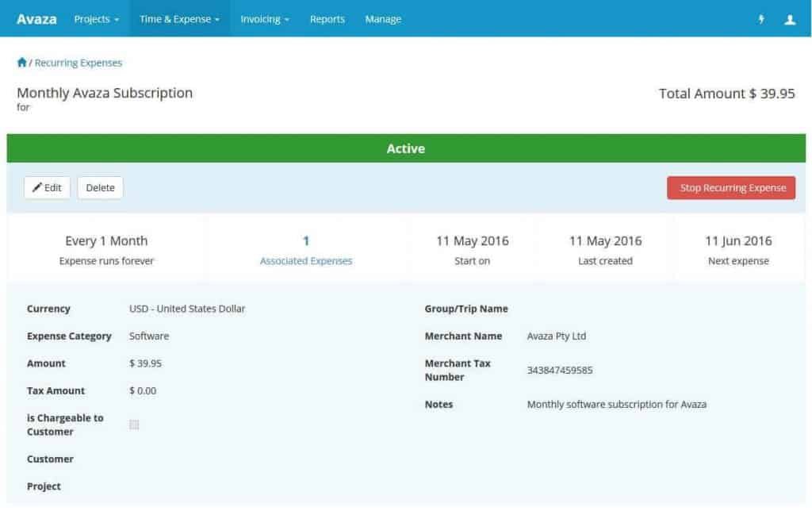The height and width of the screenshot is (511, 812).
Task: Click the green Active status banner
Action: tap(406, 148)
